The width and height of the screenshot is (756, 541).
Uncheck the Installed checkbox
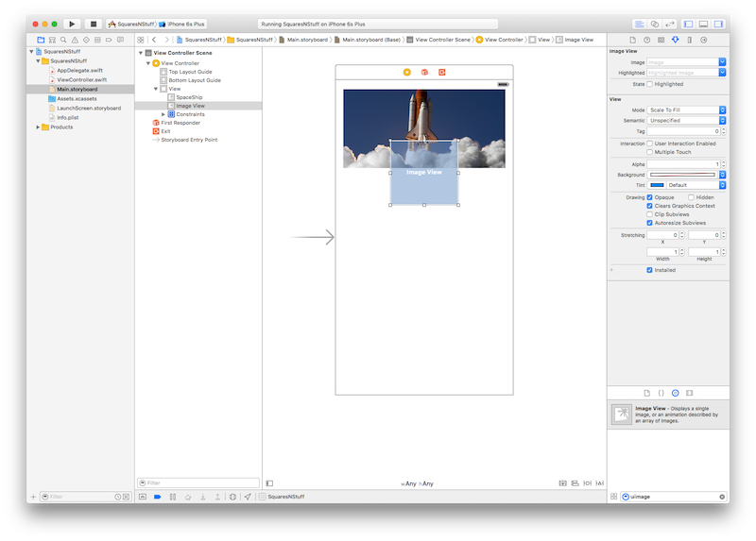pyautogui.click(x=649, y=270)
